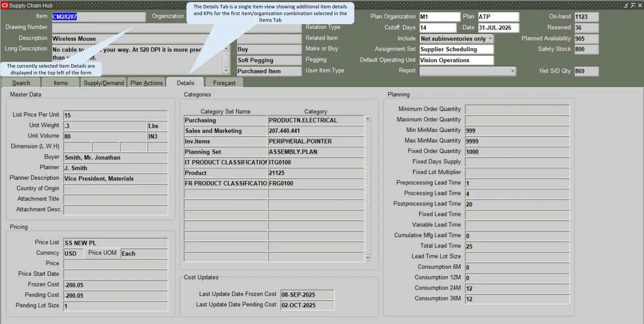Click the Planned Availability value 905
This screenshot has width=644, height=324.
pyautogui.click(x=586, y=39)
